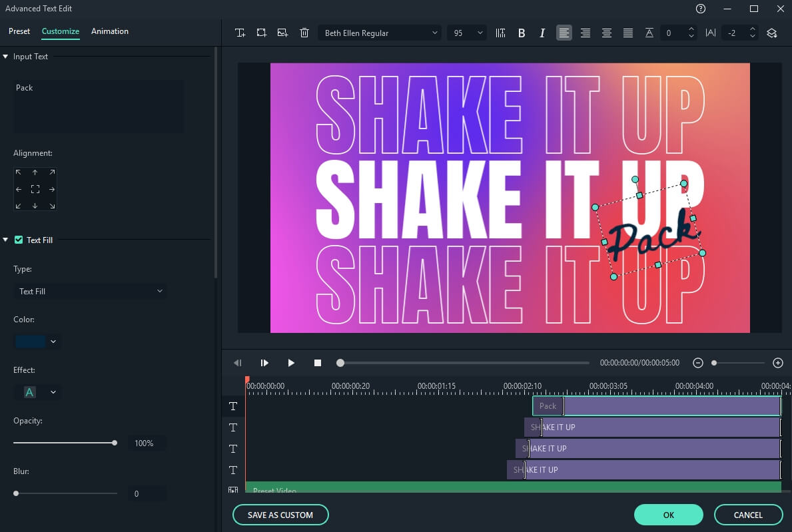
Task: Zoom in on the timeline
Action: pos(777,363)
